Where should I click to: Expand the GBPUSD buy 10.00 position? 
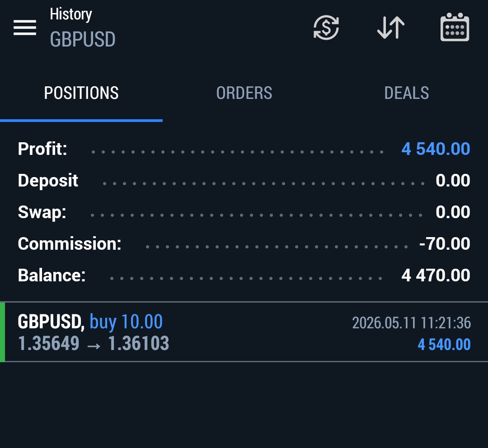(x=244, y=332)
